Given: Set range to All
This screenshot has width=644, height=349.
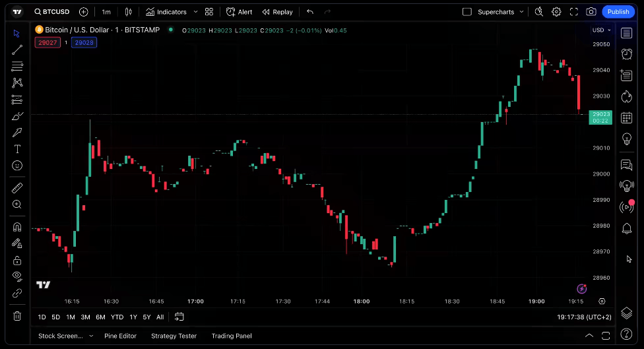Looking at the screenshot, I should point(160,317).
